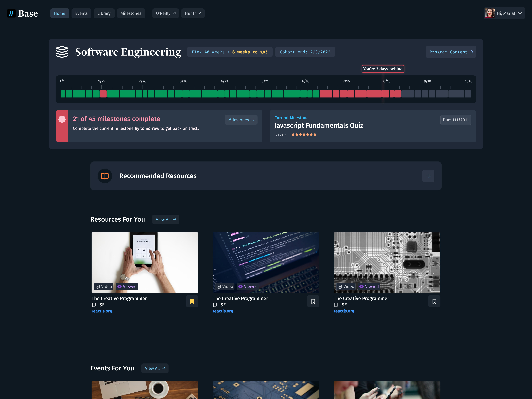Image resolution: width=532 pixels, height=399 pixels.
Task: Click the 6 weeks to go! text
Action: [250, 52]
